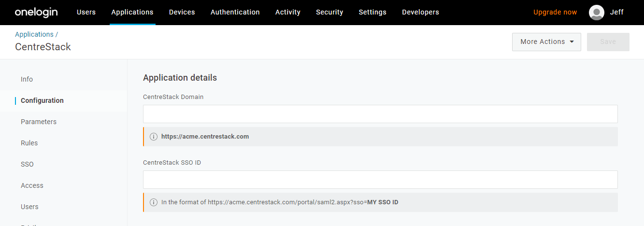Open the Applications menu
The width and height of the screenshot is (644, 226).
132,13
